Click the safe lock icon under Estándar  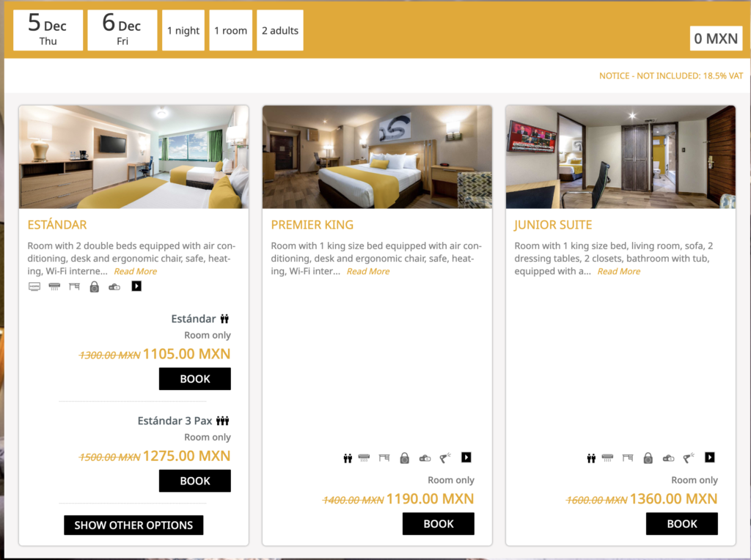[95, 287]
